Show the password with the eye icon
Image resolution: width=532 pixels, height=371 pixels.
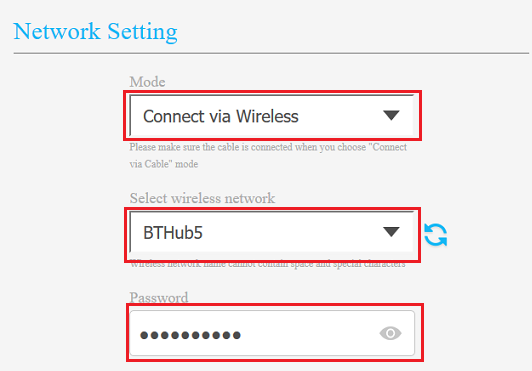point(391,333)
